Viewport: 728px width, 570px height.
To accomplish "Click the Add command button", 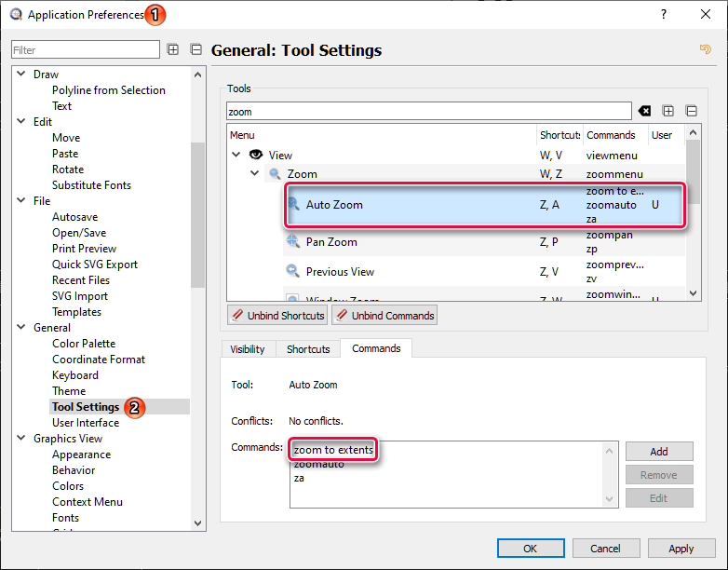I will coord(658,451).
